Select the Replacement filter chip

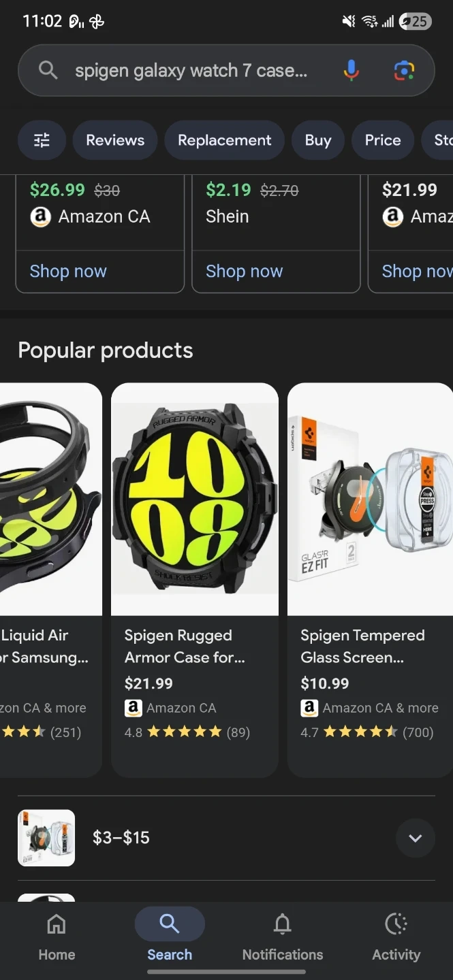coord(224,140)
